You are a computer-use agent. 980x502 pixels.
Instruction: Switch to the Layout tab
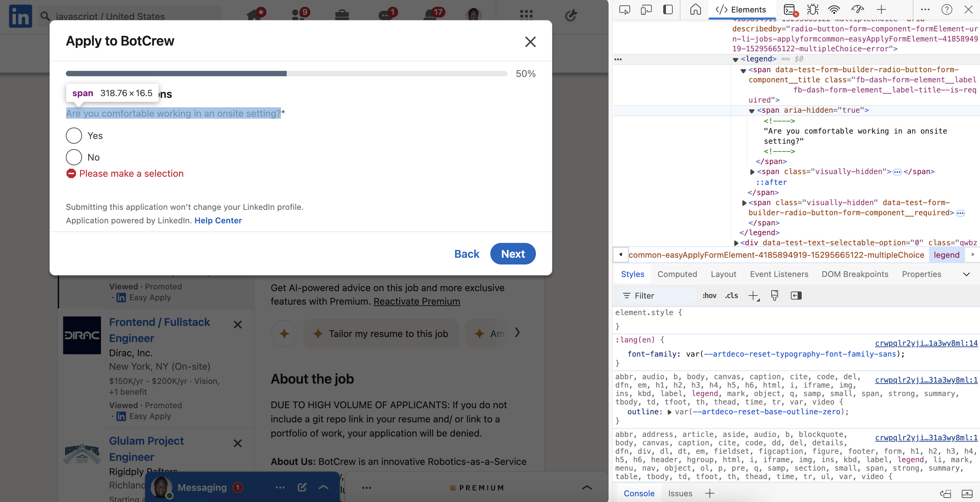pos(723,274)
